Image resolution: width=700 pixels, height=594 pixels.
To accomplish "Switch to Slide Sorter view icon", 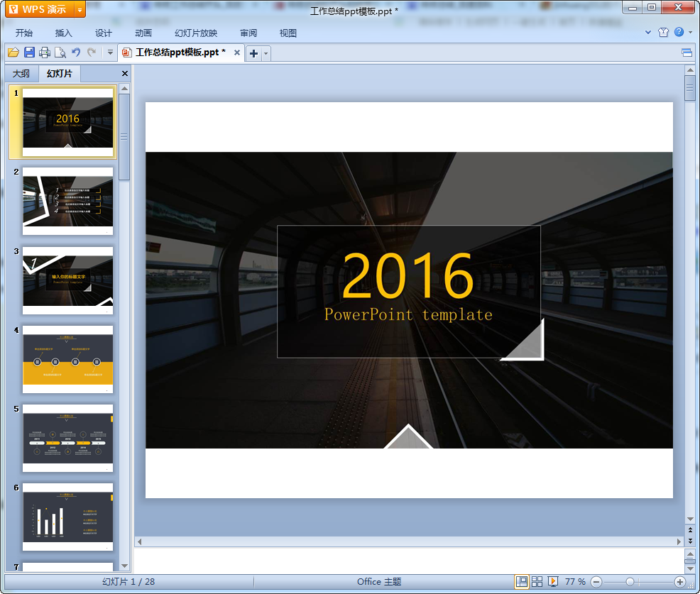I will 537,581.
